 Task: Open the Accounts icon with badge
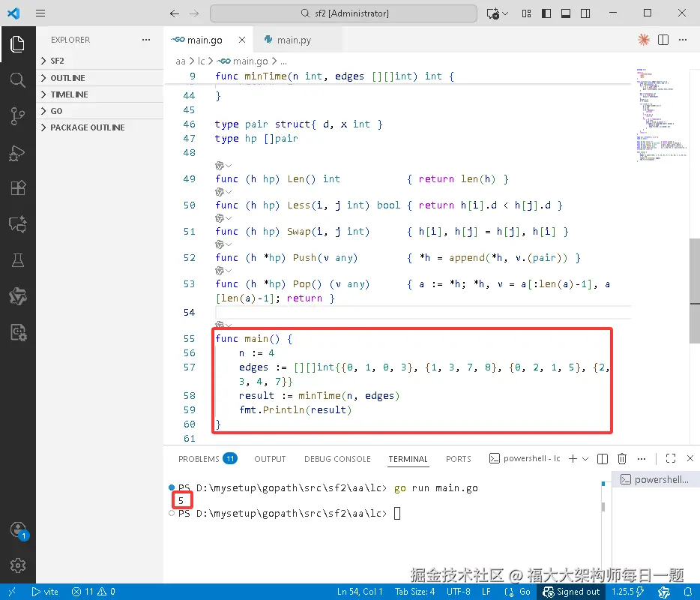18,531
